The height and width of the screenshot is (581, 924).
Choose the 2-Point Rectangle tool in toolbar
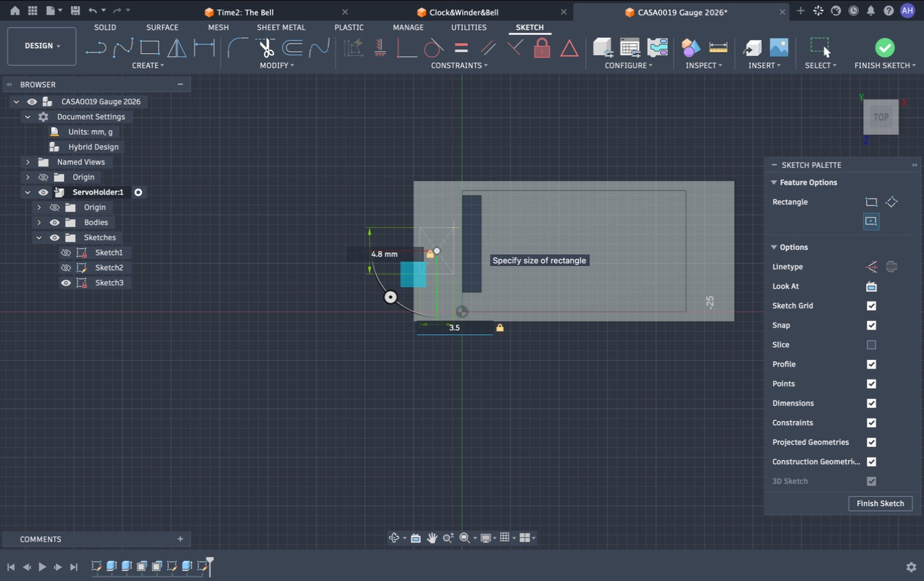(150, 47)
